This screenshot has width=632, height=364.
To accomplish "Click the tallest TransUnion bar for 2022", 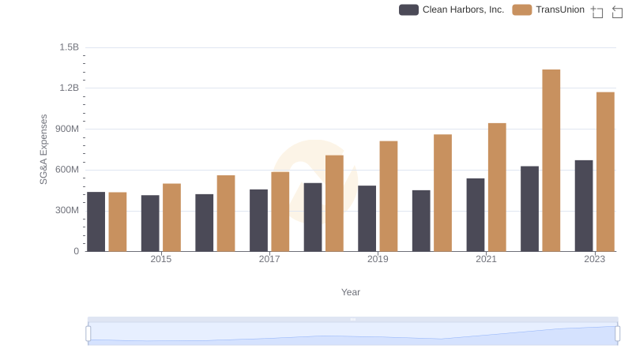I will (551, 160).
